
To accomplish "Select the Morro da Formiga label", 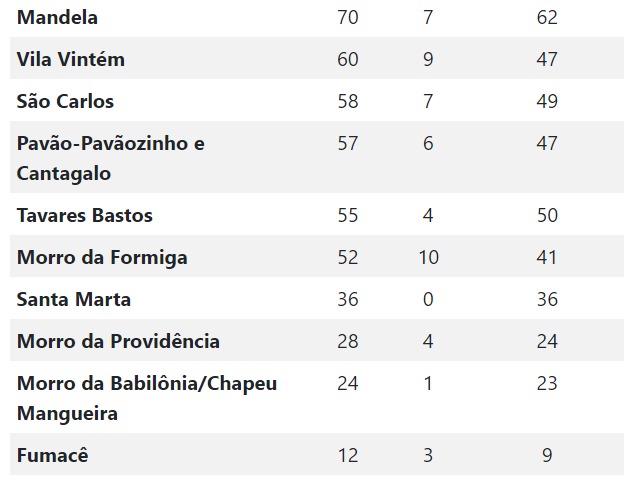I will [x=102, y=257].
